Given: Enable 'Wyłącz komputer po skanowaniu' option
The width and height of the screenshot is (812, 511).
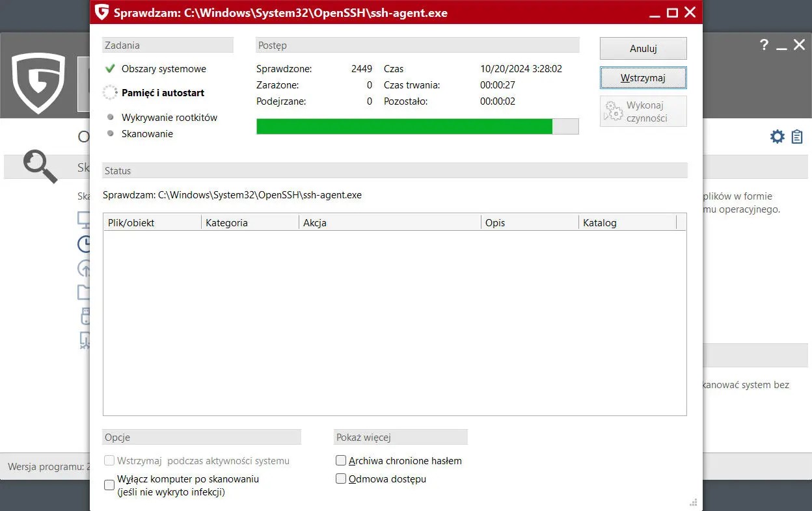Looking at the screenshot, I should point(109,484).
